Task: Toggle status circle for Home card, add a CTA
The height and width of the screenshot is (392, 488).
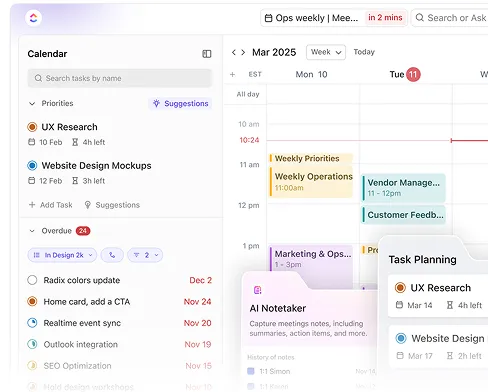Action: pos(32,301)
